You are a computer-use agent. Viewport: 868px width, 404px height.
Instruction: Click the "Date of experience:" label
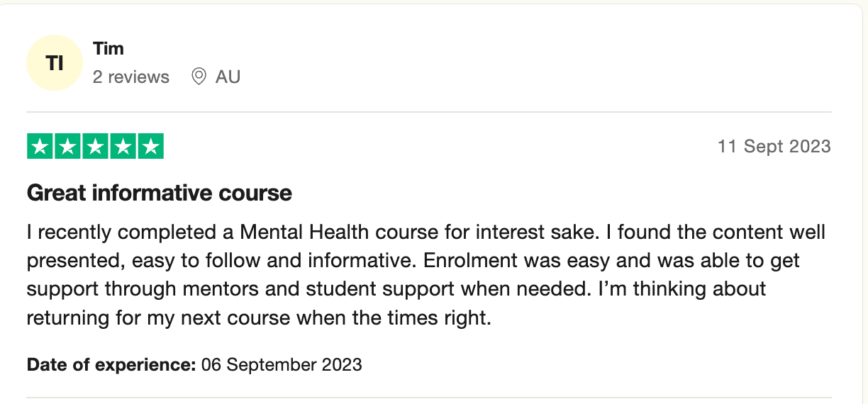[x=111, y=365]
